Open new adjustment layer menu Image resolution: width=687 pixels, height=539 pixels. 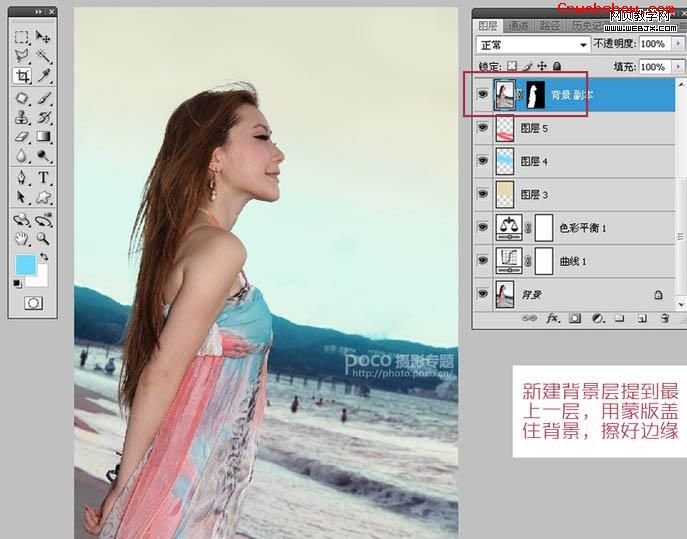597,319
